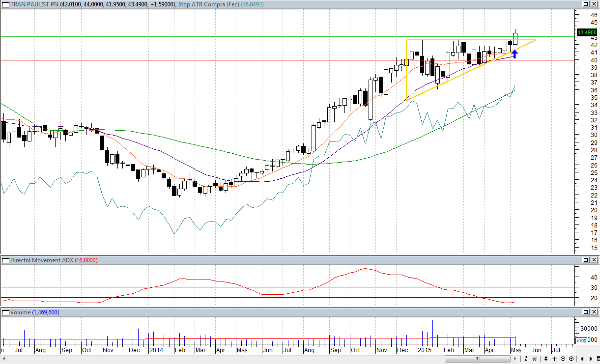The image size is (600, 364).
Task: Maximize the Volume pane
Action: coord(586,312)
